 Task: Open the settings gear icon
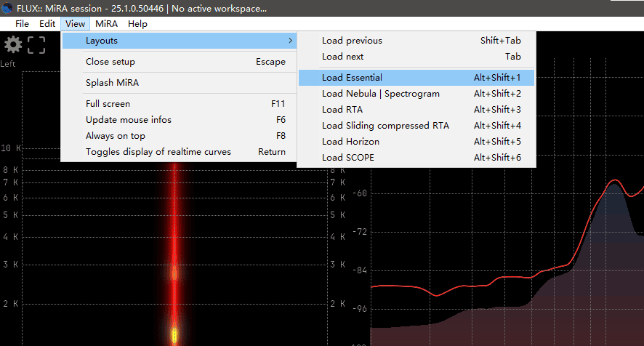(13, 44)
